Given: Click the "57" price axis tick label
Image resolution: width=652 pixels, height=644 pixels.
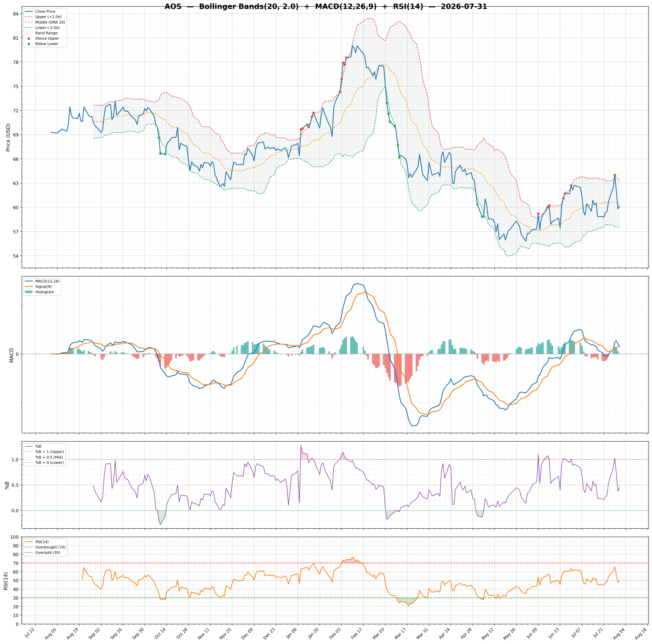Looking at the screenshot, I should (16, 232).
